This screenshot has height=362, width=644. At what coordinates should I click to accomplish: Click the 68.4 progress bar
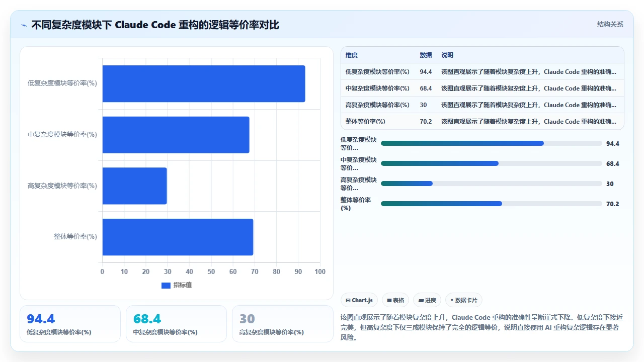(492, 163)
